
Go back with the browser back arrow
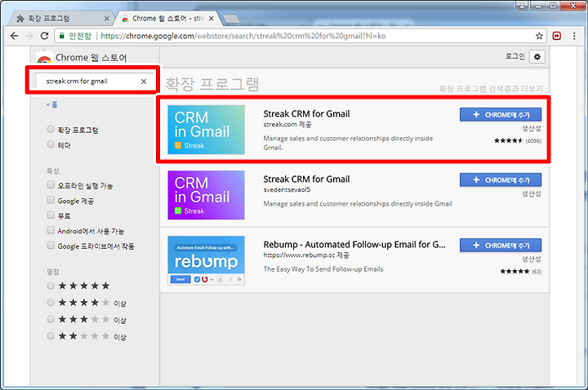[x=14, y=36]
